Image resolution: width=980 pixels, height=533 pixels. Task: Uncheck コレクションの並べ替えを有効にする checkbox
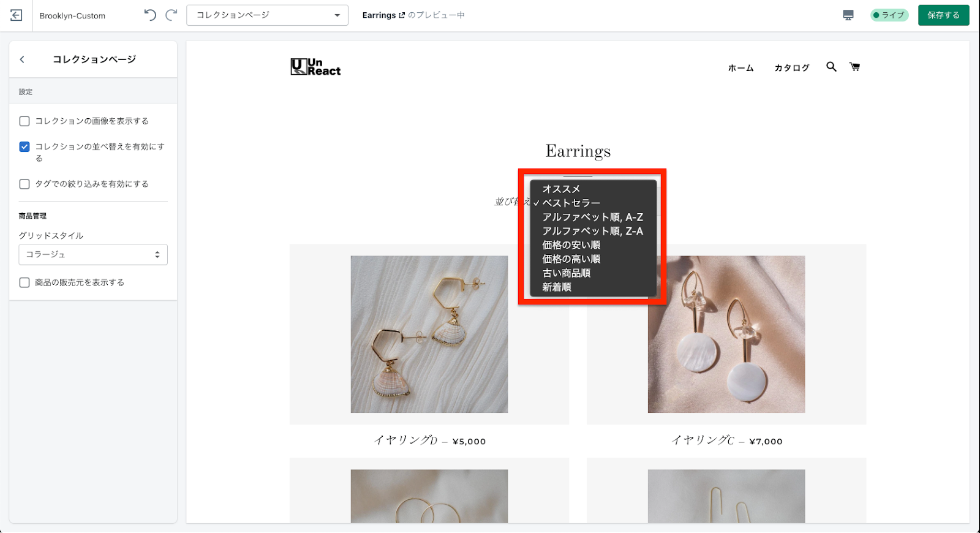click(x=24, y=147)
